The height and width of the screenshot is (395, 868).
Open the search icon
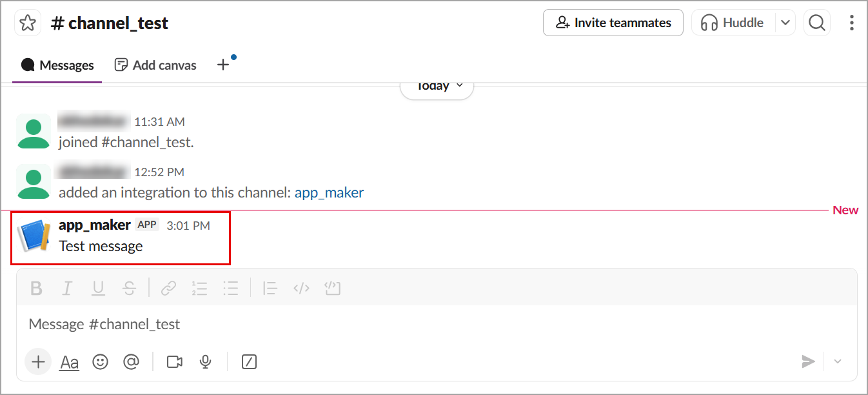[817, 23]
